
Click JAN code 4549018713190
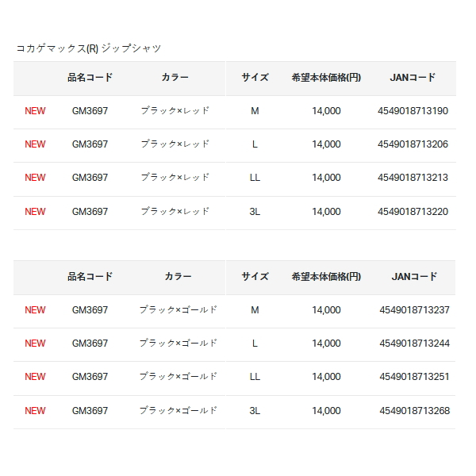coord(413,111)
